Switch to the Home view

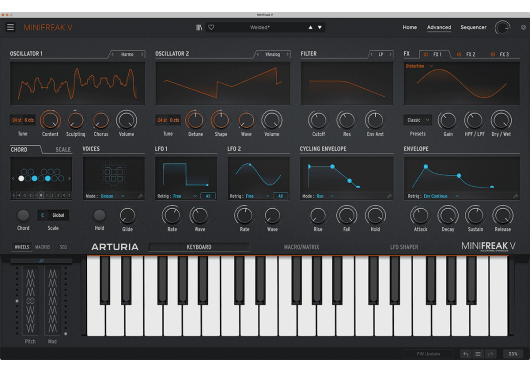(409, 27)
